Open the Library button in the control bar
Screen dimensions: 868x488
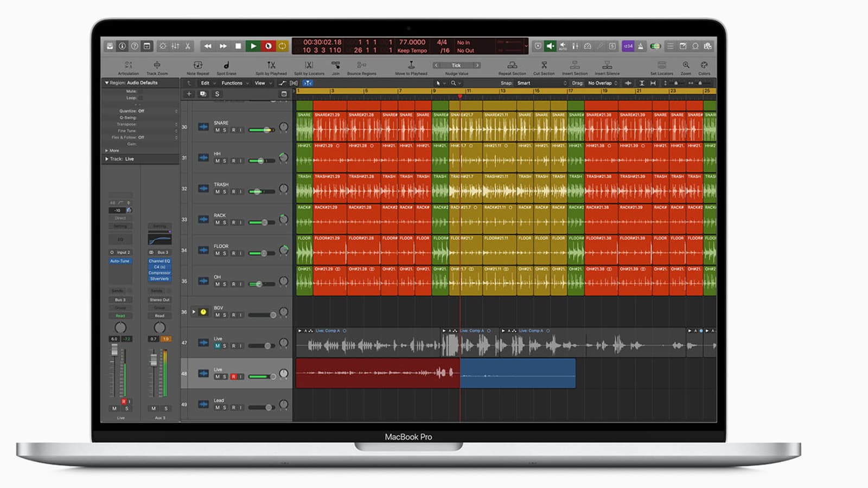click(x=110, y=46)
